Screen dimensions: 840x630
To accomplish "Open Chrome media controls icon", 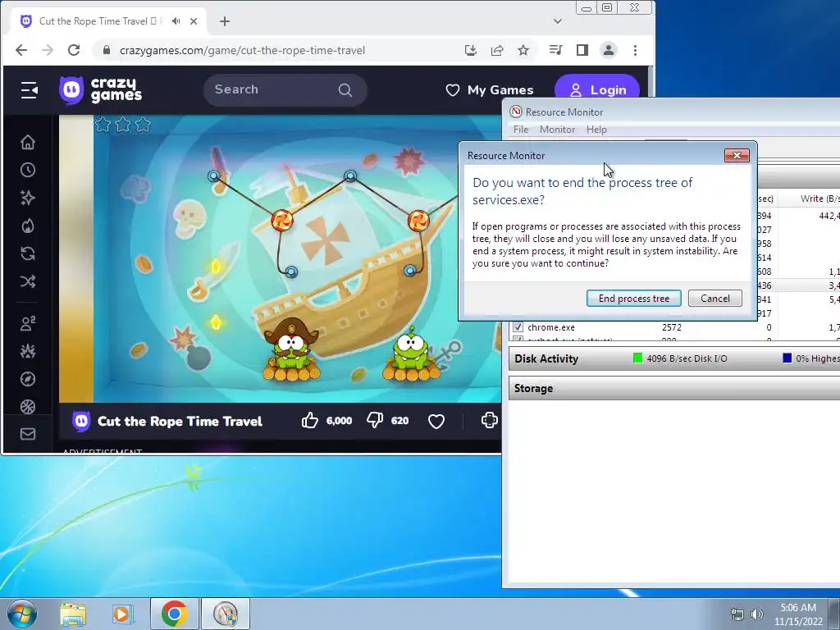I will (555, 50).
